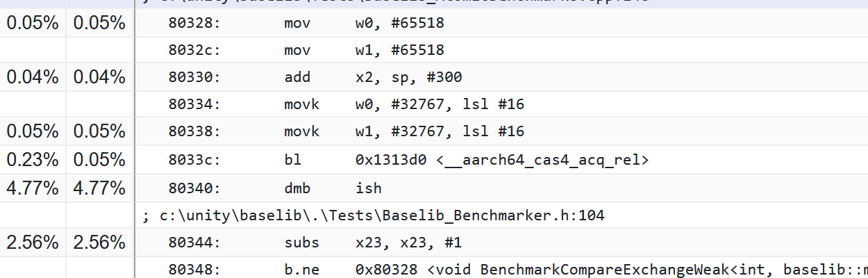Click the address 8033c label

[194, 159]
